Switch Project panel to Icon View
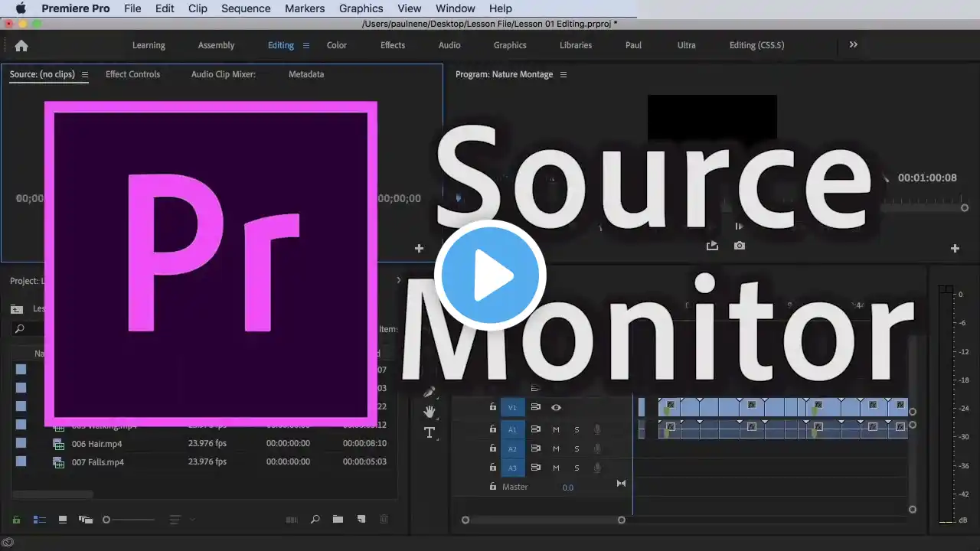The image size is (980, 551). (x=63, y=520)
